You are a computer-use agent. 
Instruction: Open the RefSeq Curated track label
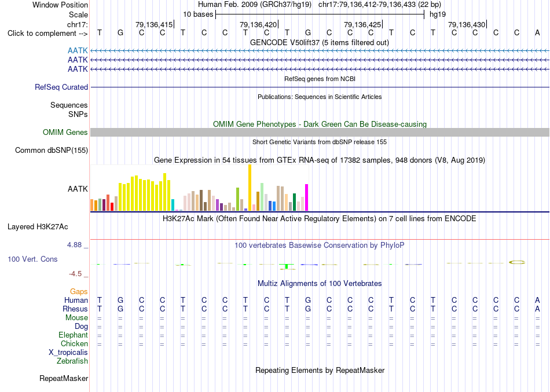pos(61,87)
